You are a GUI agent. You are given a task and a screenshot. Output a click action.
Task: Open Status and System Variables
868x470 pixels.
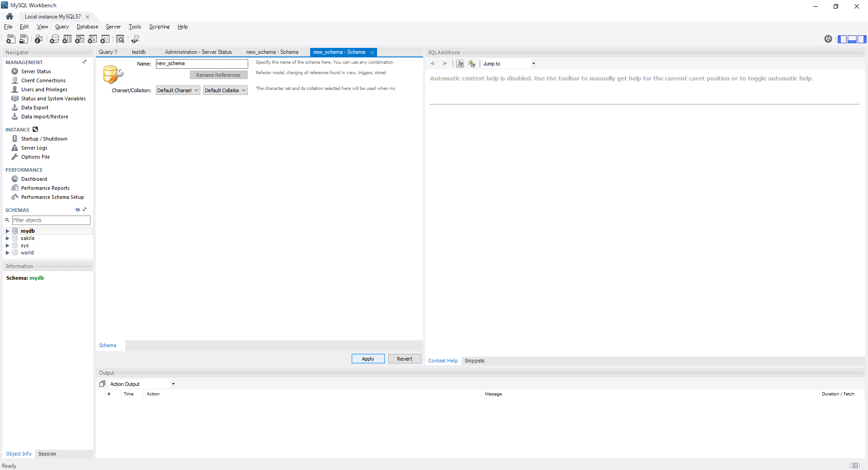pos(53,99)
